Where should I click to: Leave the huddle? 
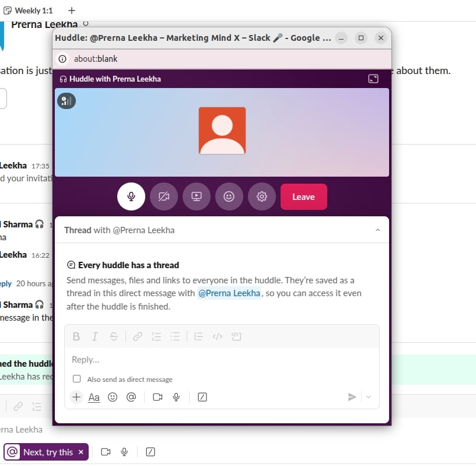tap(303, 196)
